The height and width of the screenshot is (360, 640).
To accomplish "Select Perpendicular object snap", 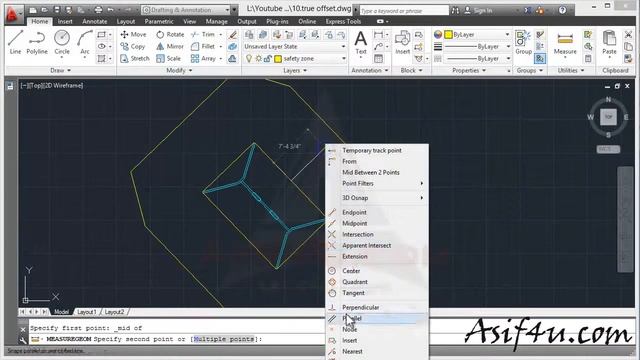I will click(x=377, y=307).
